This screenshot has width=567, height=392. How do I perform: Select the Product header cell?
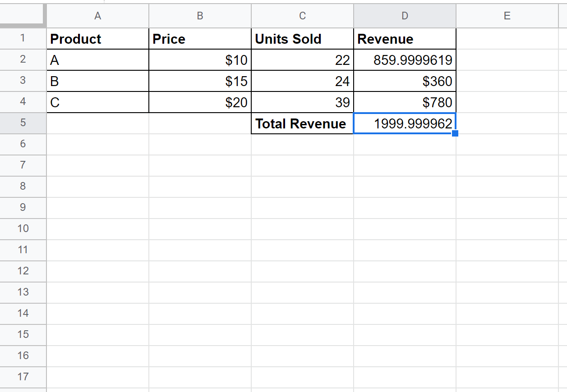97,39
